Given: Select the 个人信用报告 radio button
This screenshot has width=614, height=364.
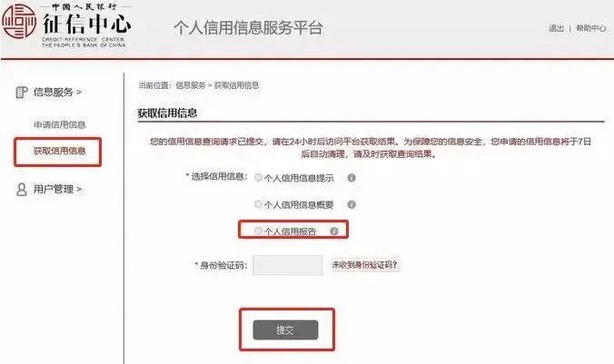Looking at the screenshot, I should pyautogui.click(x=258, y=231).
